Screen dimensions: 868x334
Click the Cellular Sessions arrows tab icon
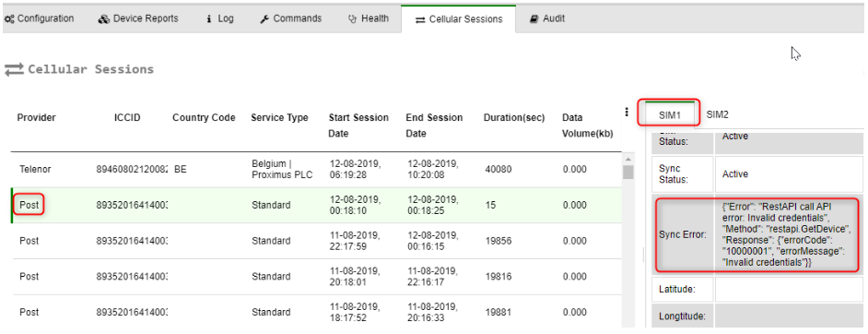point(420,19)
